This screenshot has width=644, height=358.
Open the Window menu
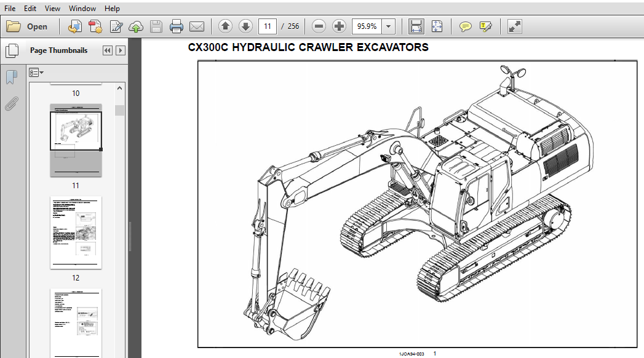82,8
